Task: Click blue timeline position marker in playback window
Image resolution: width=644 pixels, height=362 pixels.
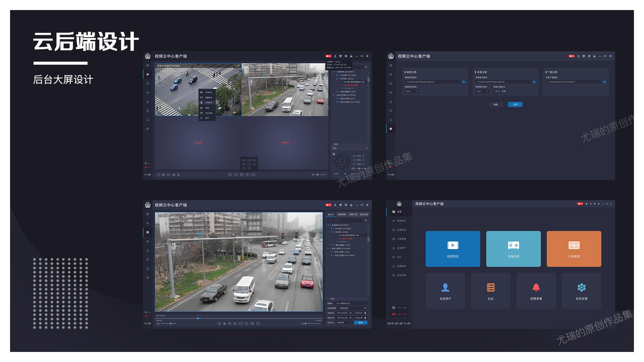Action: click(198, 318)
